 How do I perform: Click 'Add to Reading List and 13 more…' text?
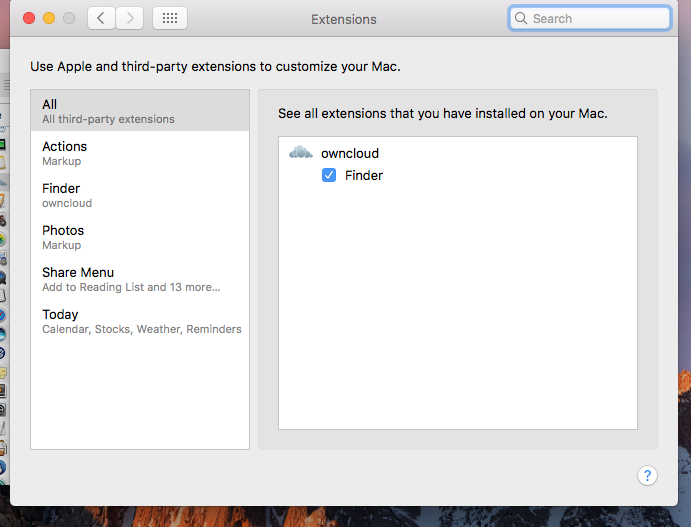click(131, 287)
